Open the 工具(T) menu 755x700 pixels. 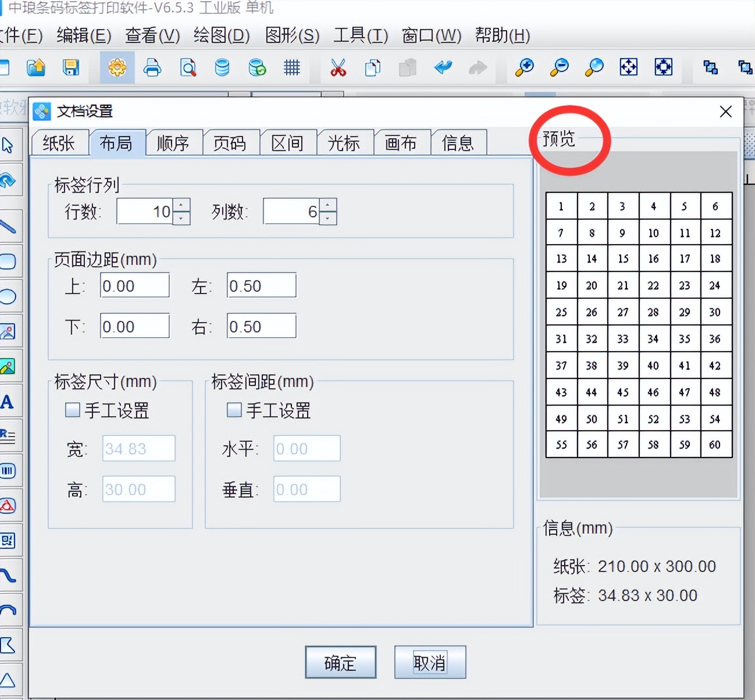click(361, 35)
